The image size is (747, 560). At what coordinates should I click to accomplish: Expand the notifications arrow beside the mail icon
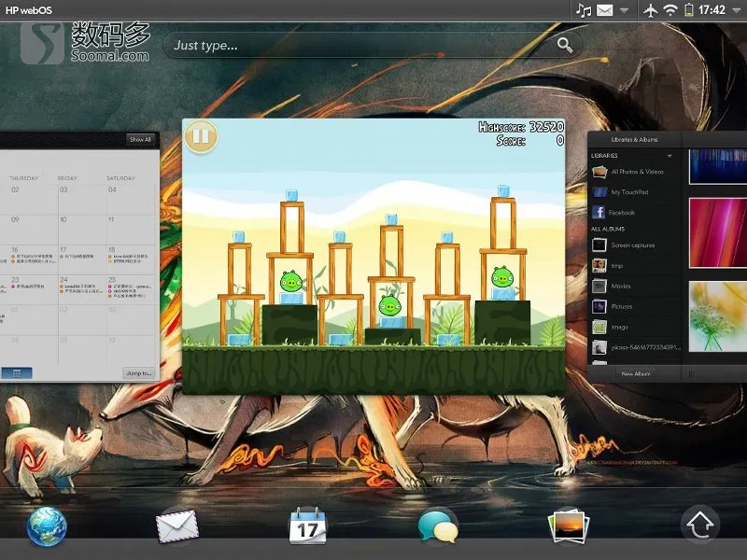pyautogui.click(x=624, y=10)
